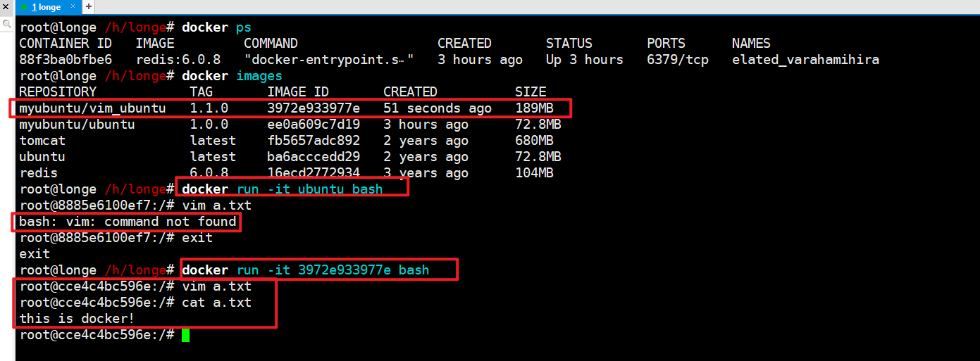Click the '680MB' size value

tap(534, 141)
